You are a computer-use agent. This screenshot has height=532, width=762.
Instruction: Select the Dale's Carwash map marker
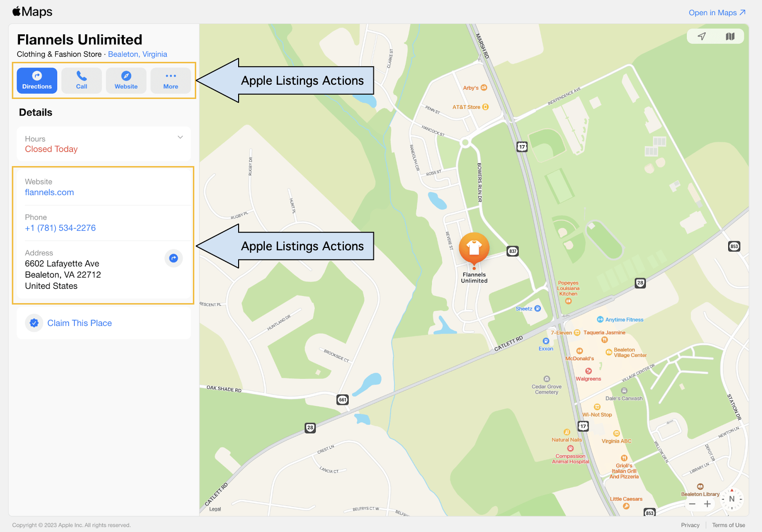[x=624, y=391]
